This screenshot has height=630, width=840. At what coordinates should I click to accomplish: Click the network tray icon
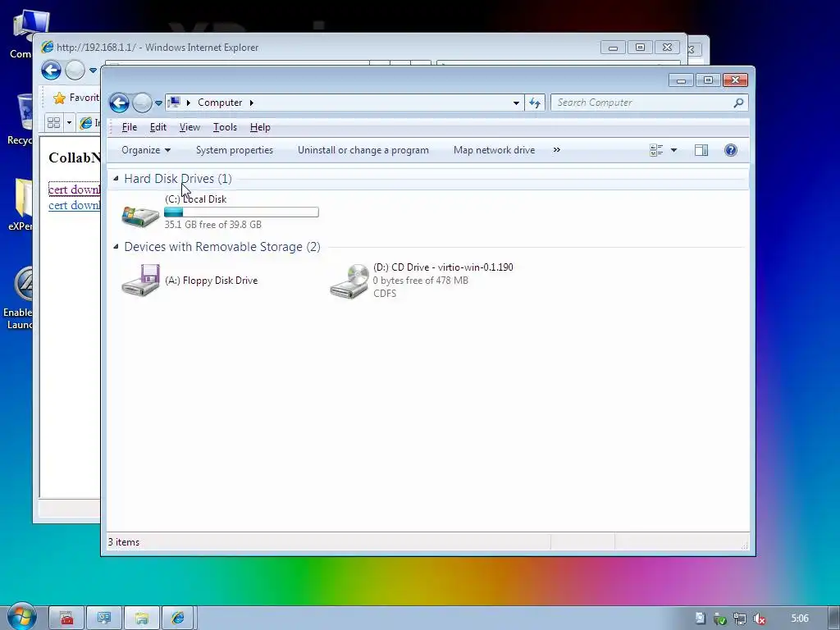[740, 619]
